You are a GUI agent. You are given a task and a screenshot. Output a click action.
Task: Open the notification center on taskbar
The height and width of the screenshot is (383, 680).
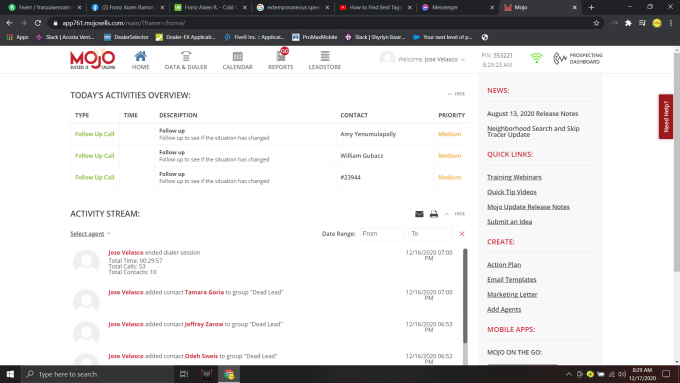point(666,374)
